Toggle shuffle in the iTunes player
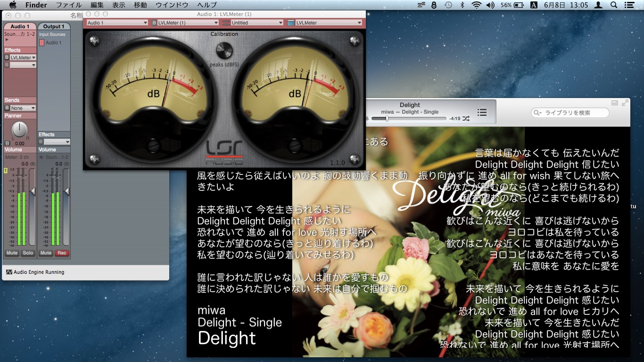Viewport: 644px width, 362px height. pos(466,119)
